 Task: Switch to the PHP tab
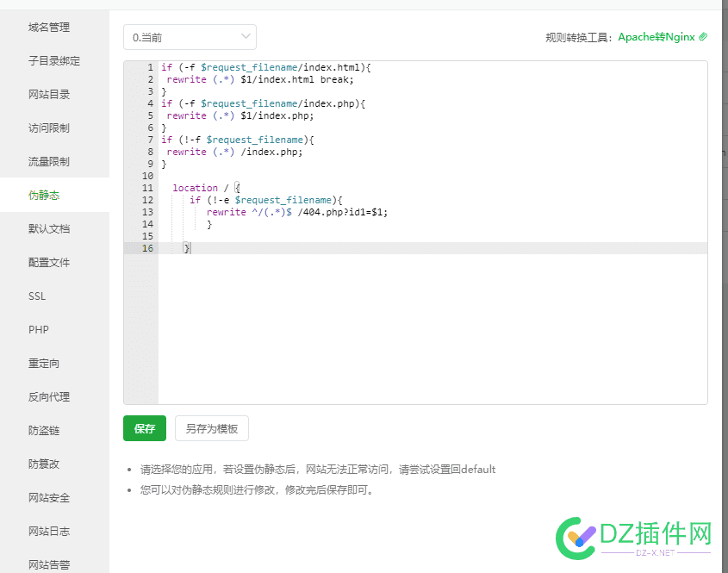point(39,330)
